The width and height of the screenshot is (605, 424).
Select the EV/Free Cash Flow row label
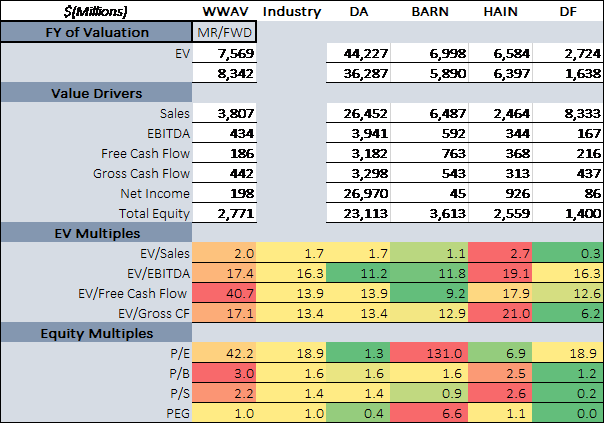click(133, 294)
